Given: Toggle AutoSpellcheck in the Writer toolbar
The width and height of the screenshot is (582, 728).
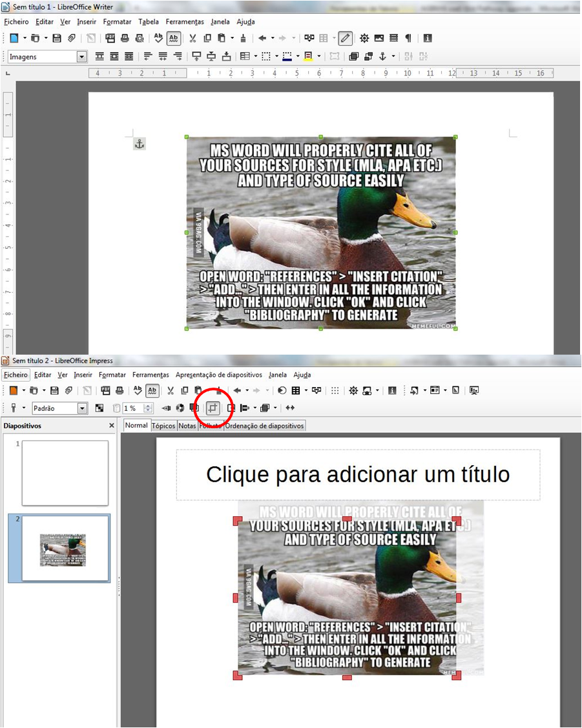Looking at the screenshot, I should tap(173, 38).
